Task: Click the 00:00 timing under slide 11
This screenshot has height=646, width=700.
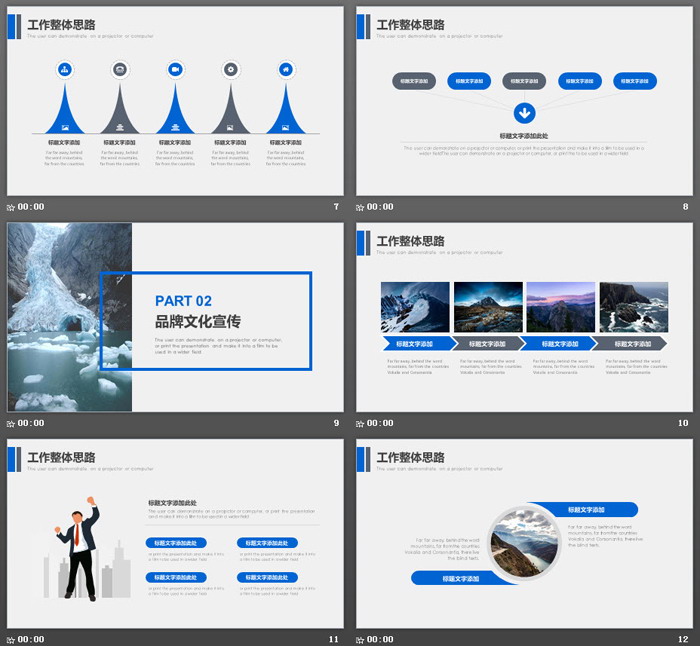Action: coord(31,639)
